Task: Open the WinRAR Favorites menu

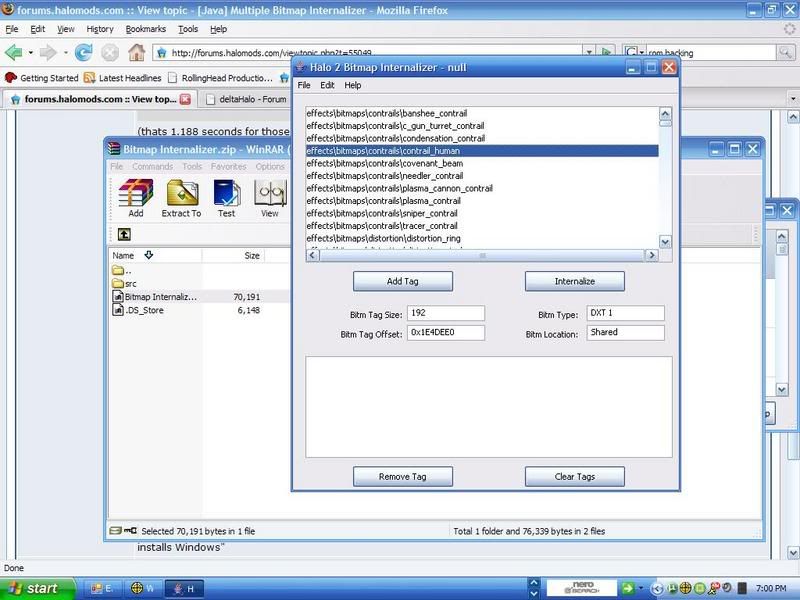Action: (229, 166)
